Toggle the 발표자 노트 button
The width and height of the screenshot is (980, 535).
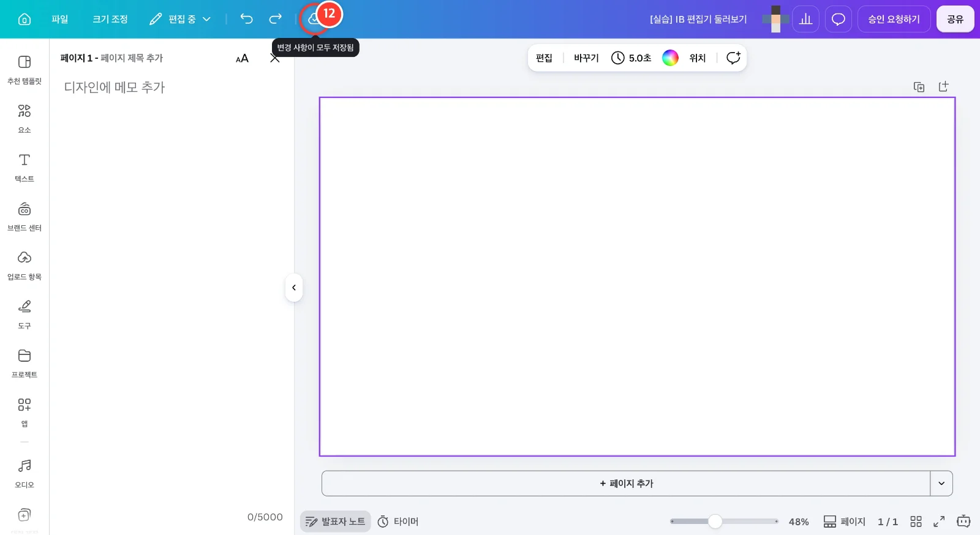(x=336, y=522)
